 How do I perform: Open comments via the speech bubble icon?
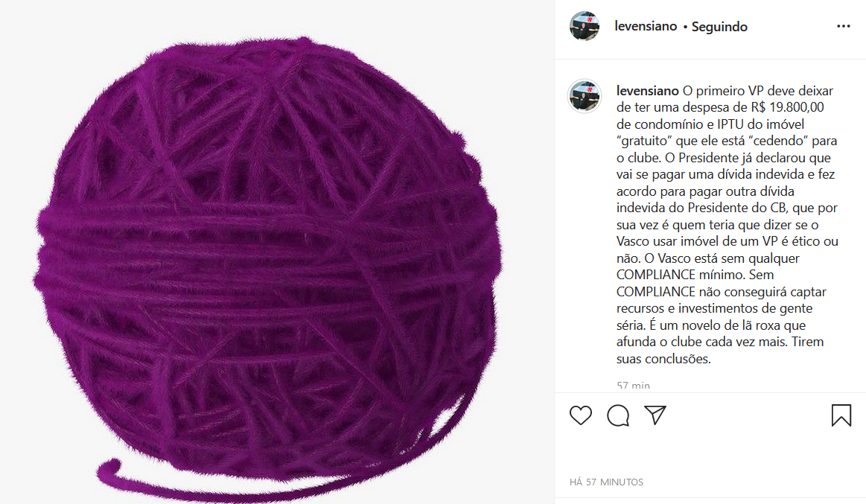tap(618, 415)
